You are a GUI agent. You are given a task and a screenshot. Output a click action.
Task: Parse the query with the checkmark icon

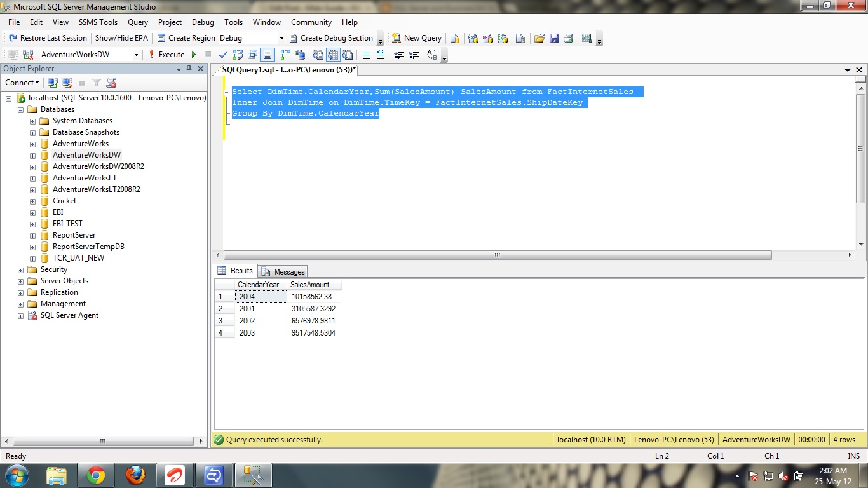222,55
